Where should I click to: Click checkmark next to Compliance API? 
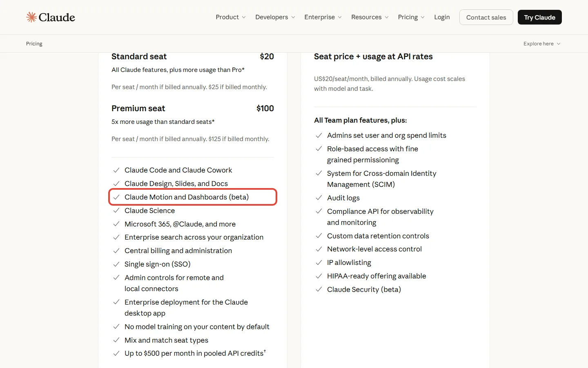[319, 211]
